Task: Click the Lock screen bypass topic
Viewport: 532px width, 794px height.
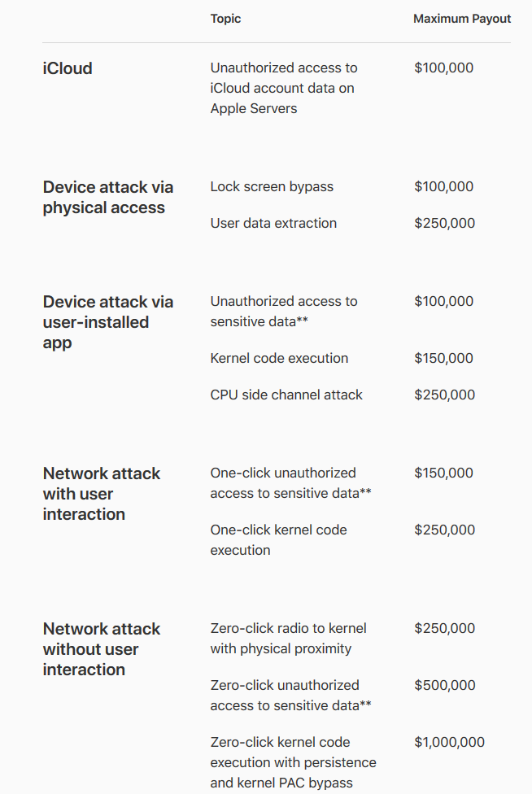Action: pos(272,186)
